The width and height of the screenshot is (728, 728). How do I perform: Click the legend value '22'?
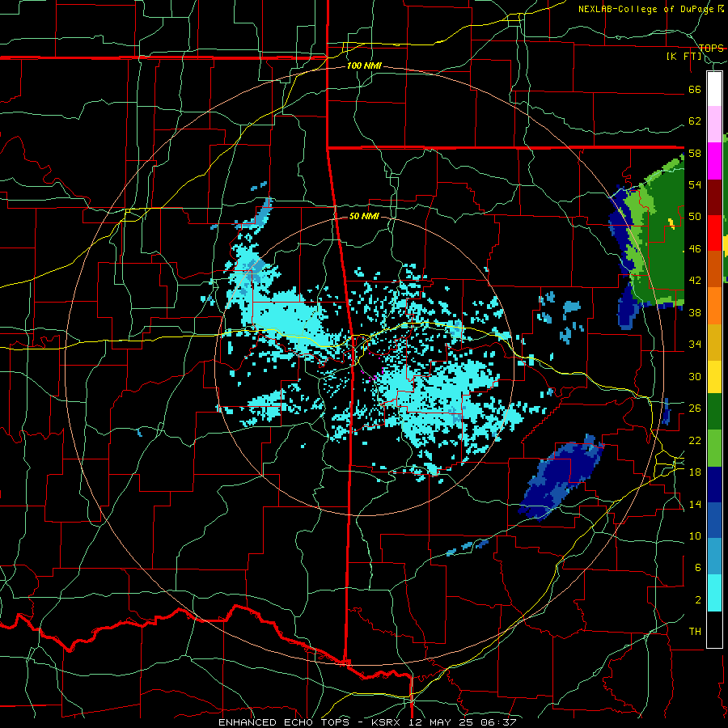point(695,440)
